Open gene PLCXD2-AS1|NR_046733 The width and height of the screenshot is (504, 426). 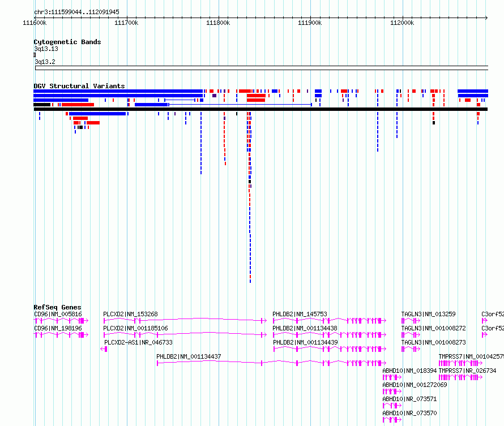coord(138,342)
